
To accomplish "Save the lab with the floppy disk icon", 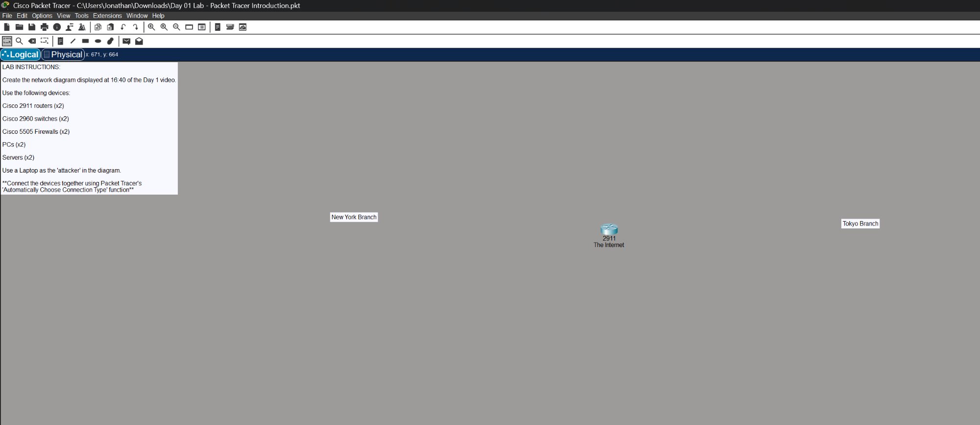I will click(32, 27).
